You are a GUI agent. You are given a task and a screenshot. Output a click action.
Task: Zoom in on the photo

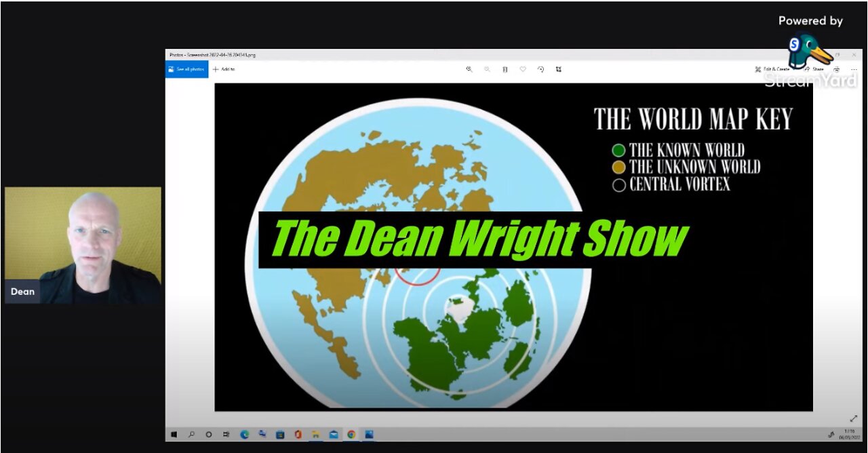(469, 69)
